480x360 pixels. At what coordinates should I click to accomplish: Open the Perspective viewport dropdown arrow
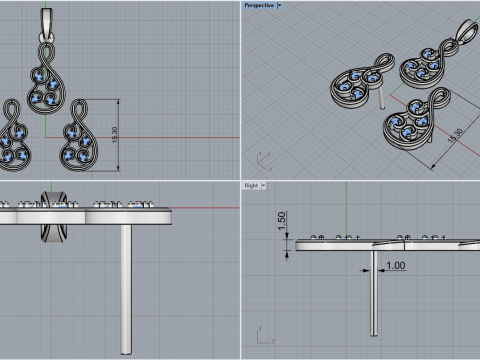[279, 5]
